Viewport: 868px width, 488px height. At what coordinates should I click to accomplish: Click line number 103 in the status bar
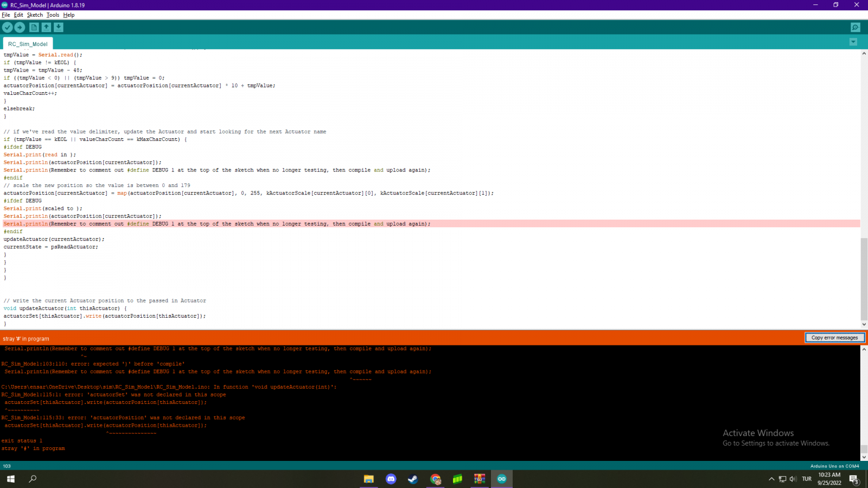[x=7, y=466]
